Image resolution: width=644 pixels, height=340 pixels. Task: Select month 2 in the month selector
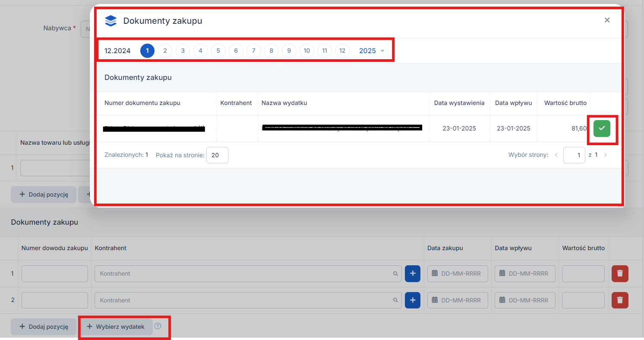[165, 51]
